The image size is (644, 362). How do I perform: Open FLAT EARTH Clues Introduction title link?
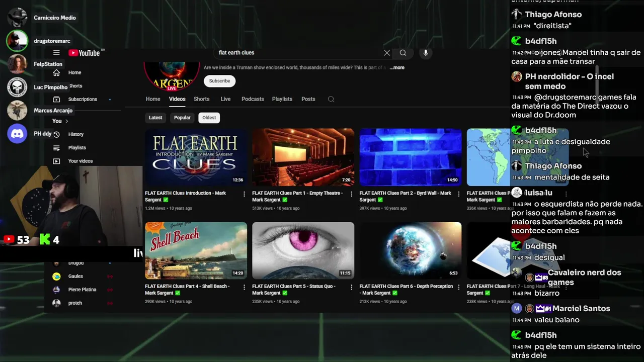pos(186,196)
